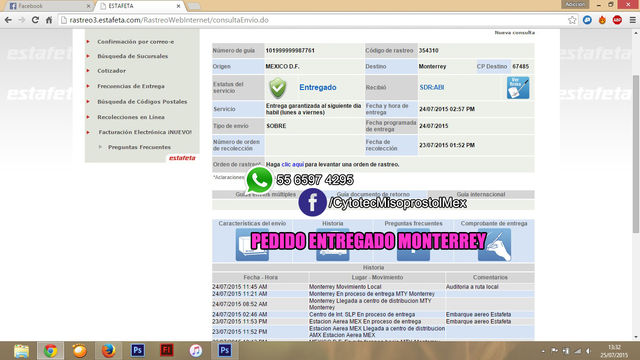
Task: Open the blue chat extension icon
Action: [x=587, y=20]
